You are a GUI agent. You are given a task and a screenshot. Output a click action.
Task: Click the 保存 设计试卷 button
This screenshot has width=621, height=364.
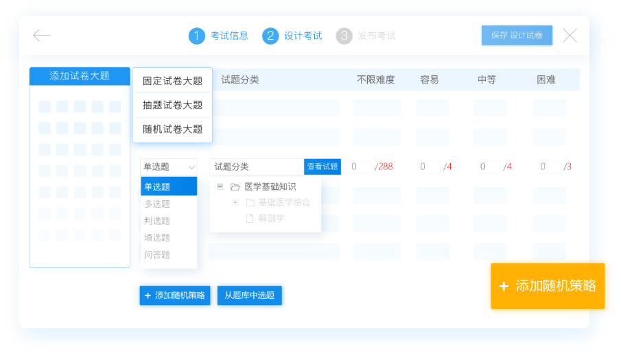[x=517, y=36]
